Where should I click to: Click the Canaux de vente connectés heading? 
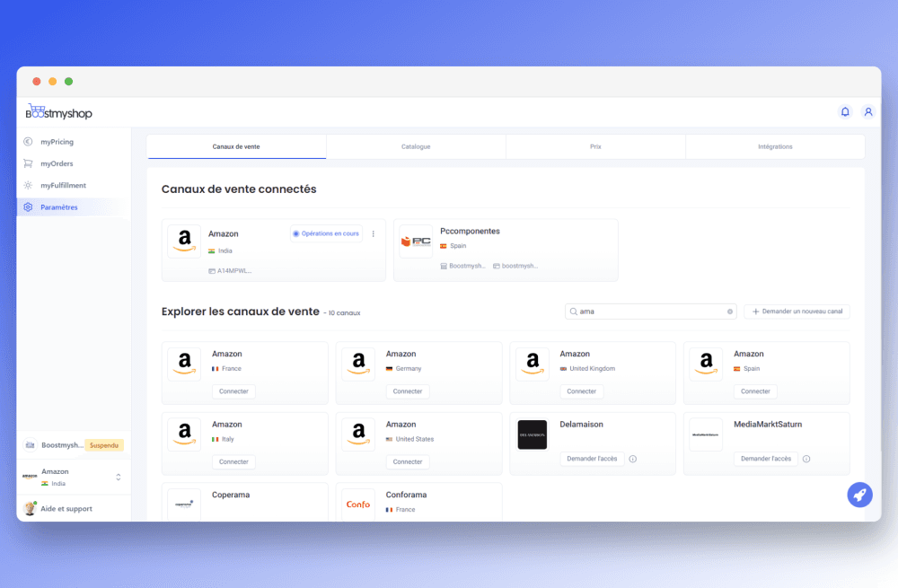pos(239,189)
